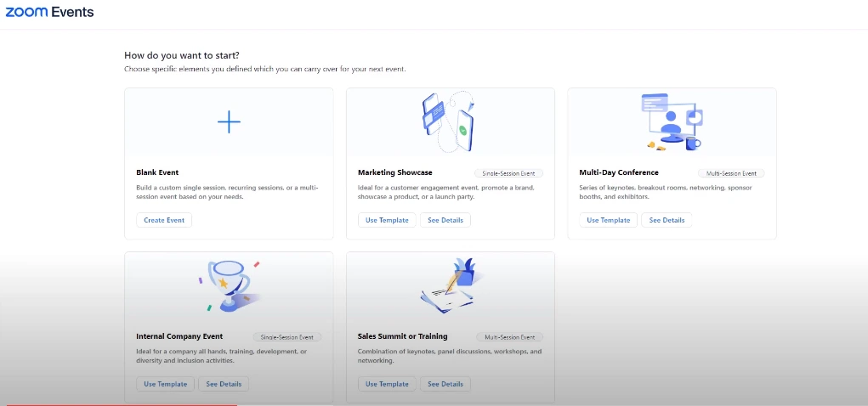See Details for Marketing Showcase
The height and width of the screenshot is (406, 868).
click(x=445, y=220)
